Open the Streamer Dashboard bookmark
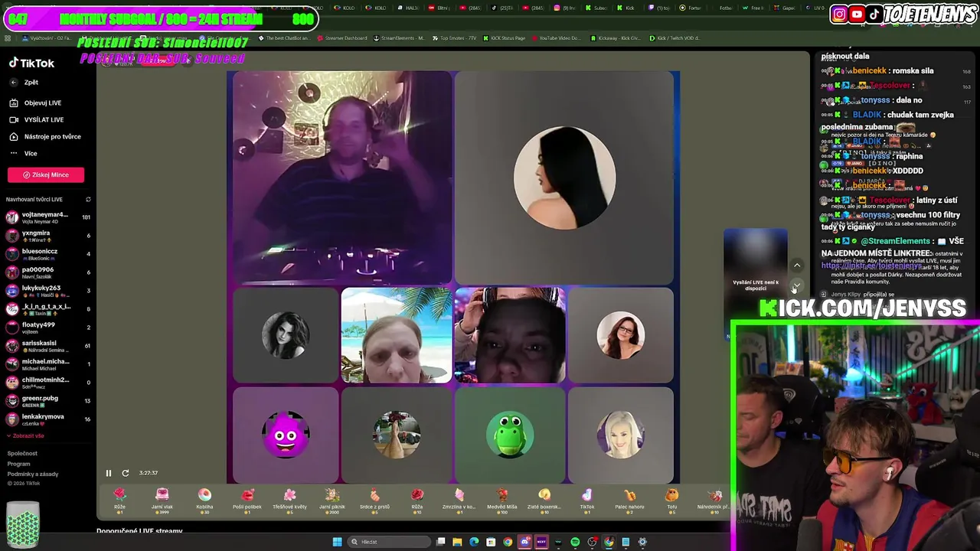980x551 pixels. [341, 37]
